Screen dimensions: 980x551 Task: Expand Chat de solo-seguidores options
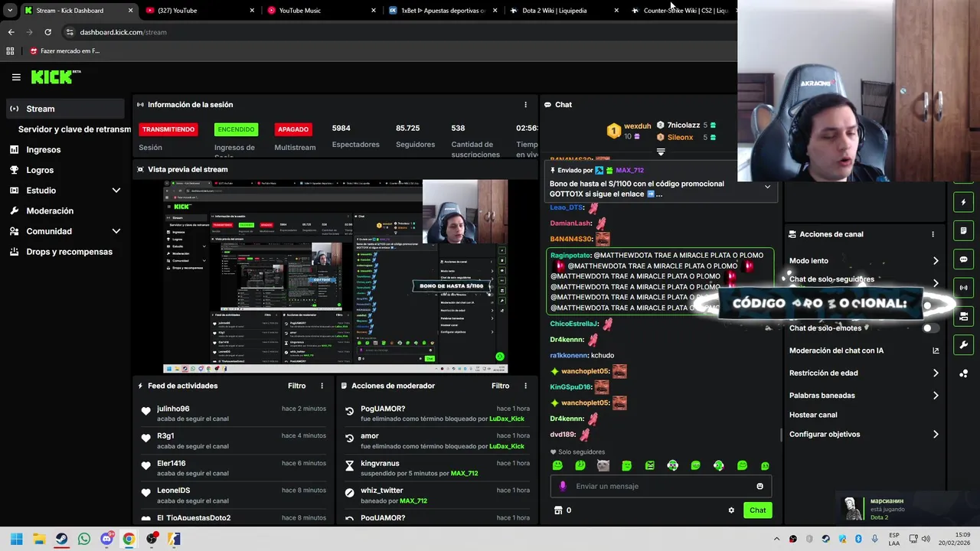pos(936,282)
